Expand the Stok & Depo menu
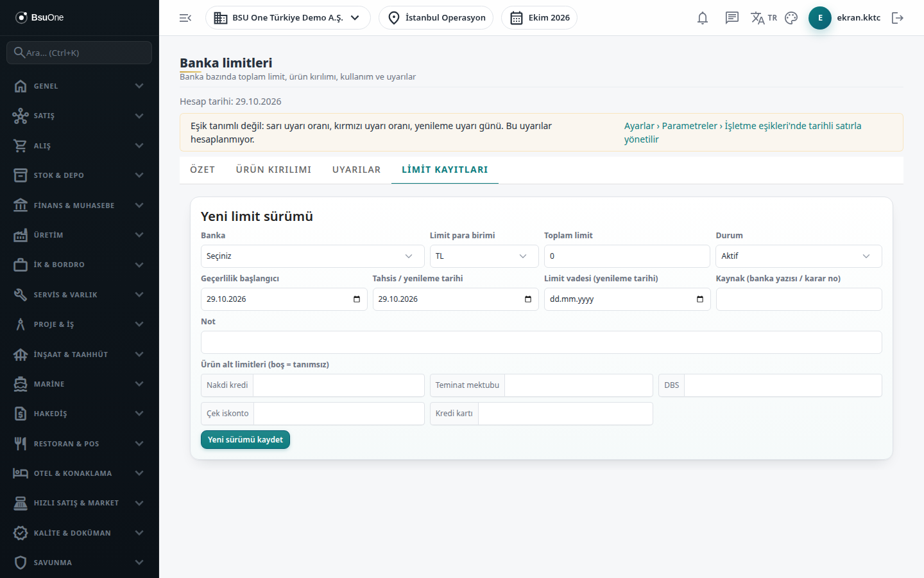This screenshot has width=924, height=578. 80,175
